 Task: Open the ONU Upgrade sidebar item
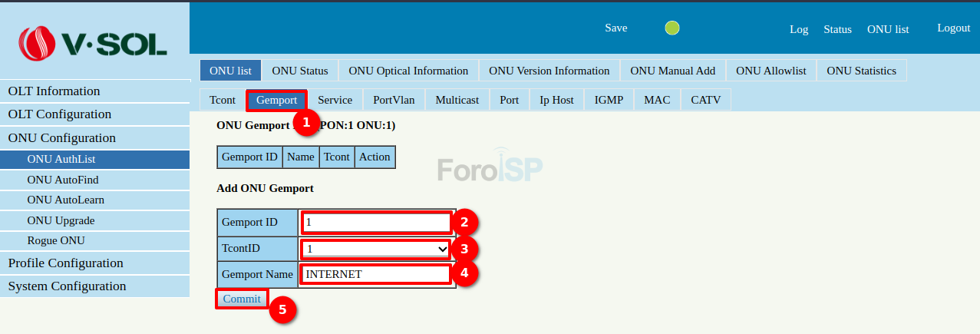tap(61, 220)
